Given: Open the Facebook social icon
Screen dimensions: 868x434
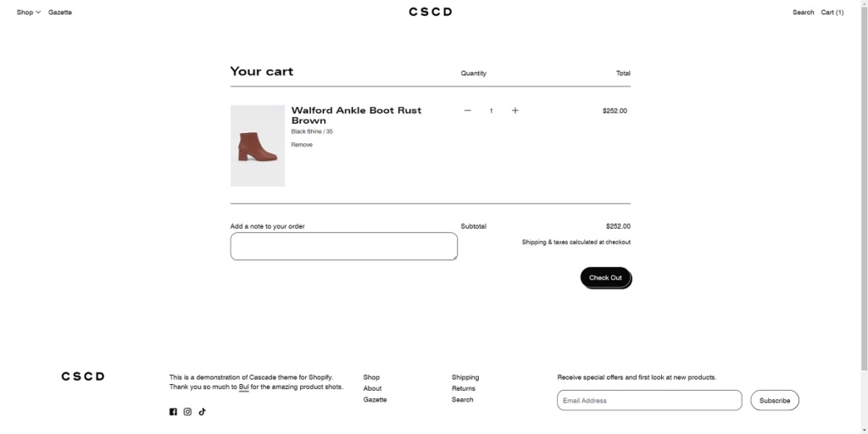Looking at the screenshot, I should 173,412.
